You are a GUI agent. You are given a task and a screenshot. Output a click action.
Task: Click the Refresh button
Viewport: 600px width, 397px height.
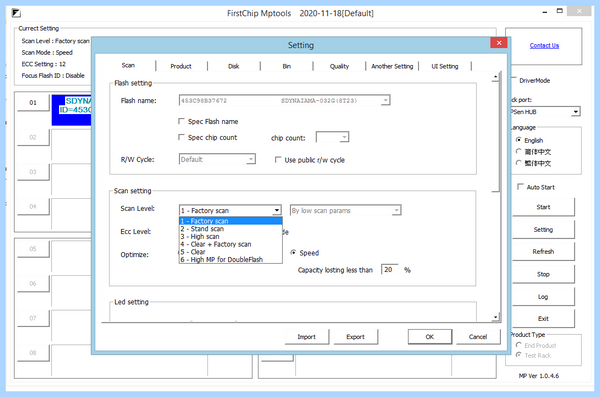tap(543, 252)
